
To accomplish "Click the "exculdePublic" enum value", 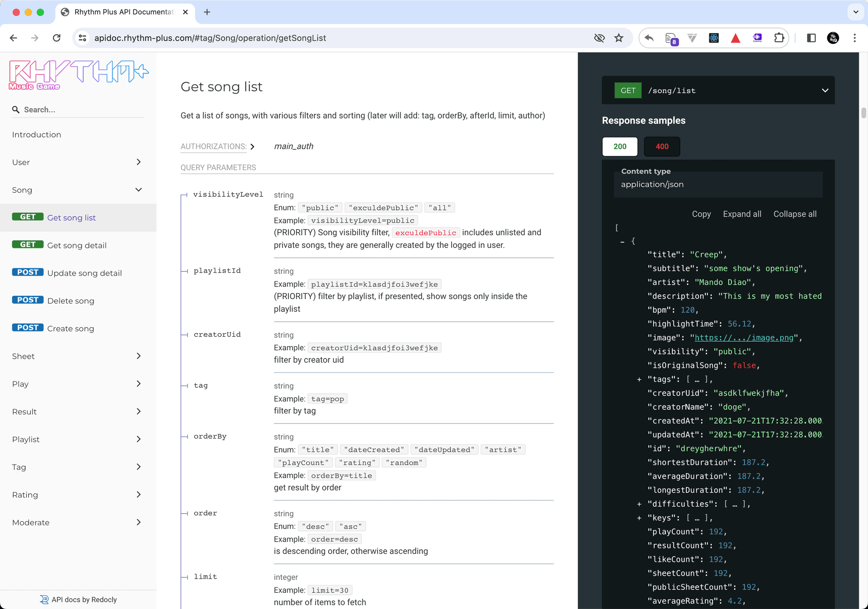I will [x=383, y=208].
